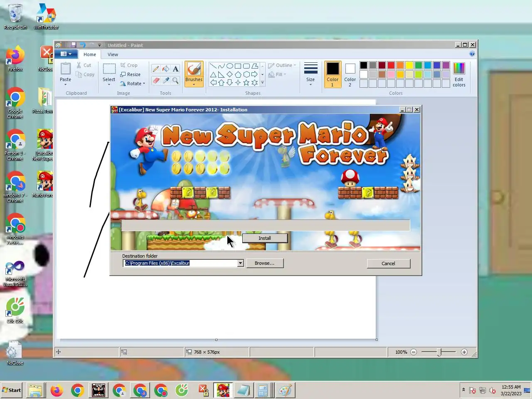Open the Recycle Bin desktop icon
Screen dimensions: 532x399
(x=15, y=17)
